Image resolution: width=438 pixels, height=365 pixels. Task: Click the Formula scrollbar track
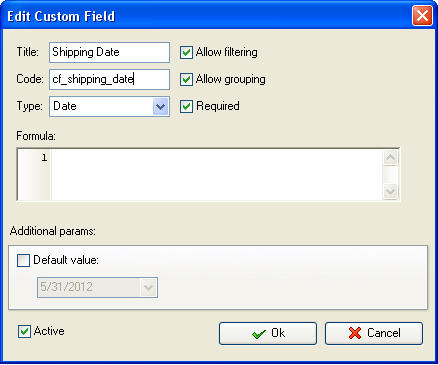point(390,175)
